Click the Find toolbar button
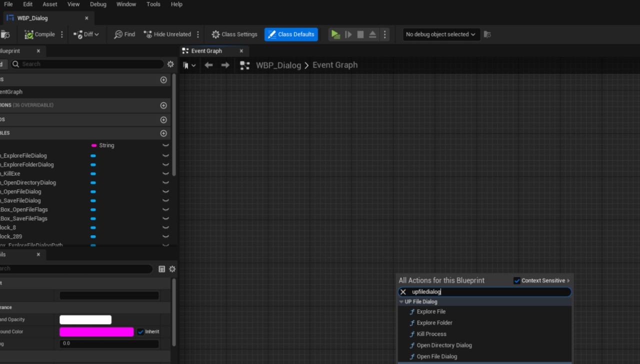The width and height of the screenshot is (640, 364). 124,34
